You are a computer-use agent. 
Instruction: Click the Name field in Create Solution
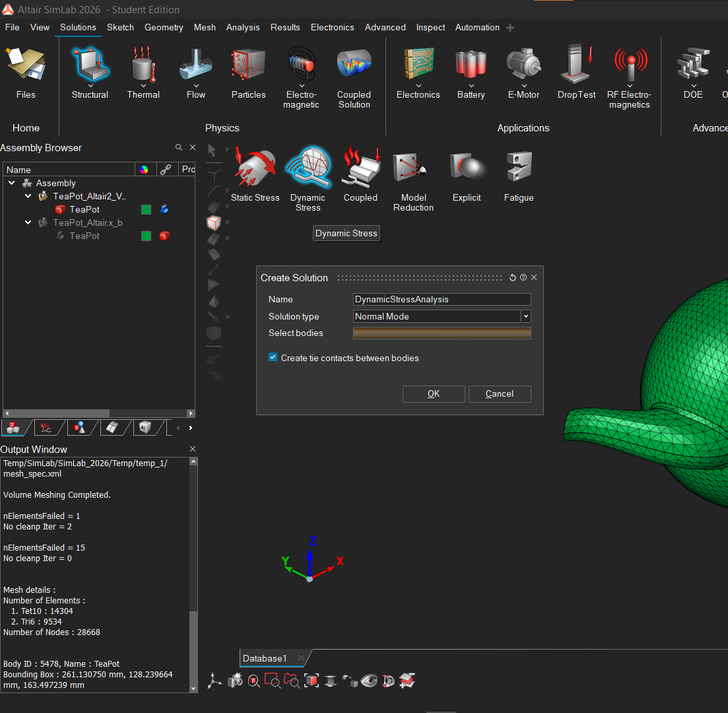[442, 300]
